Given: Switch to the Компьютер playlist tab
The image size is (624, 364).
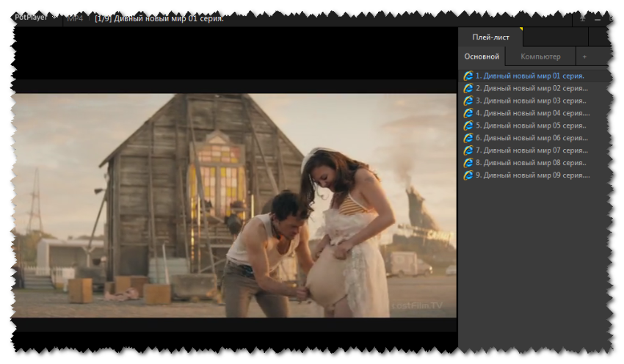Looking at the screenshot, I should pyautogui.click(x=540, y=57).
